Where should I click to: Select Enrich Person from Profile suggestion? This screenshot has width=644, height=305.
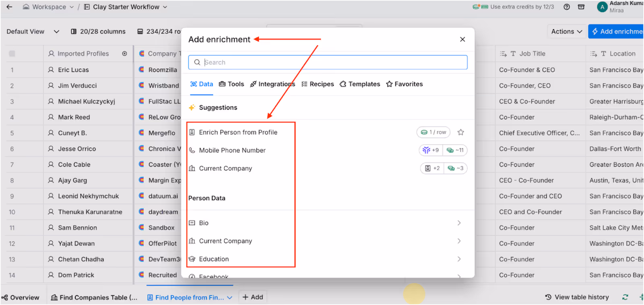tap(238, 132)
